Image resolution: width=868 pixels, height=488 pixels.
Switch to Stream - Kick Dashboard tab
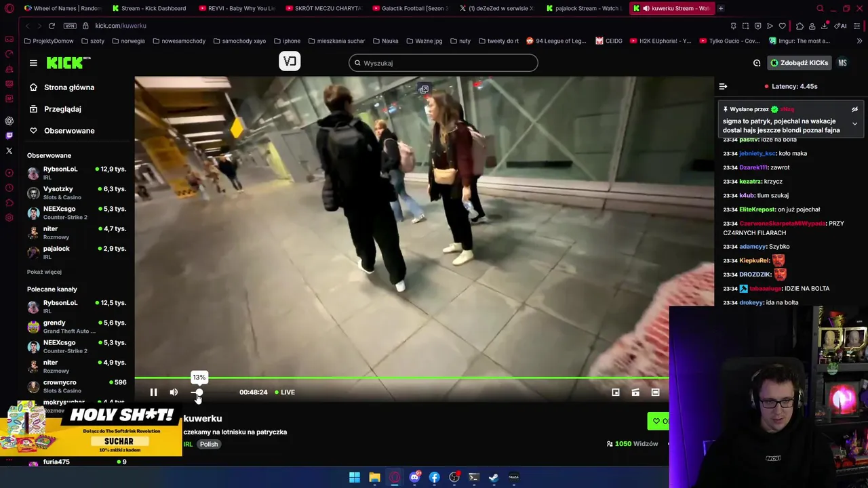(x=149, y=8)
